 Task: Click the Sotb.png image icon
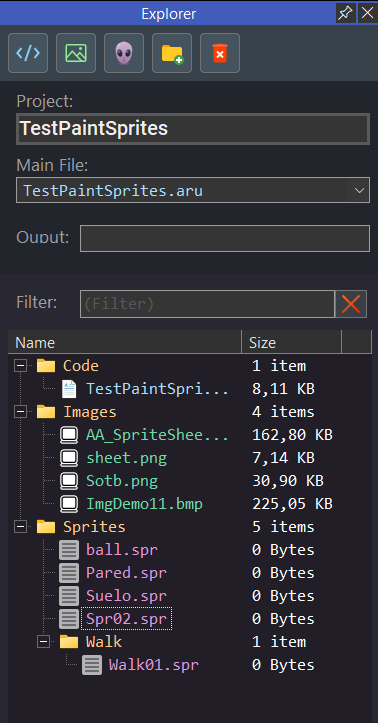click(x=69, y=481)
